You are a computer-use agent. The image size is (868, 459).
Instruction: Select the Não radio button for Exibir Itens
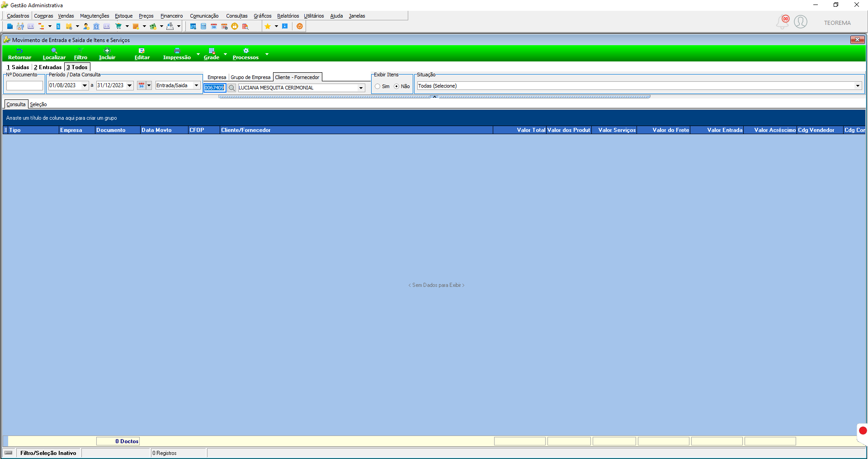click(x=396, y=86)
